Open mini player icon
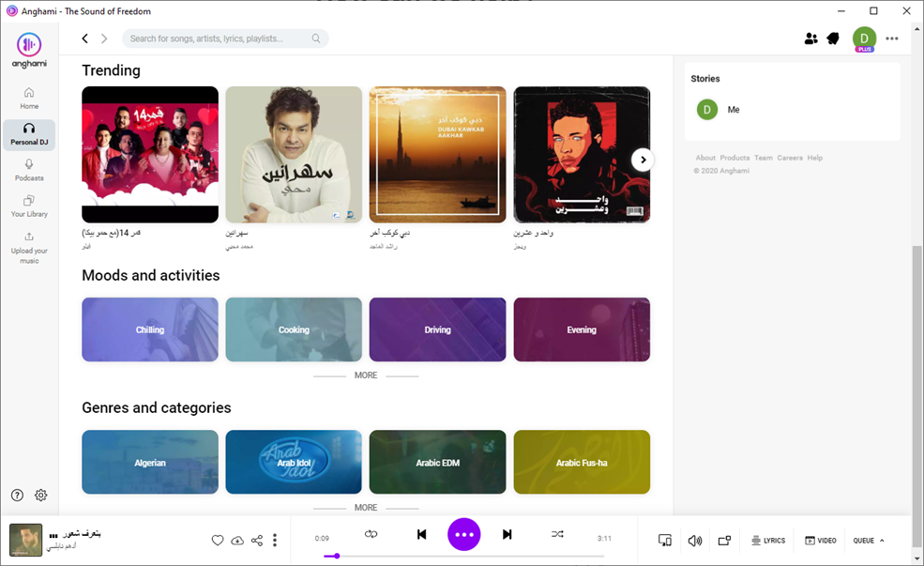Image resolution: width=924 pixels, height=566 pixels. [724, 540]
